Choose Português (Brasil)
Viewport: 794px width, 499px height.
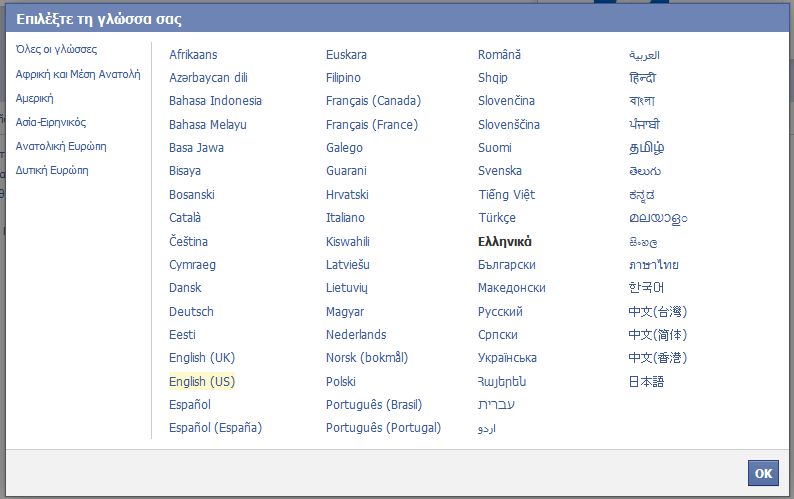click(x=374, y=405)
